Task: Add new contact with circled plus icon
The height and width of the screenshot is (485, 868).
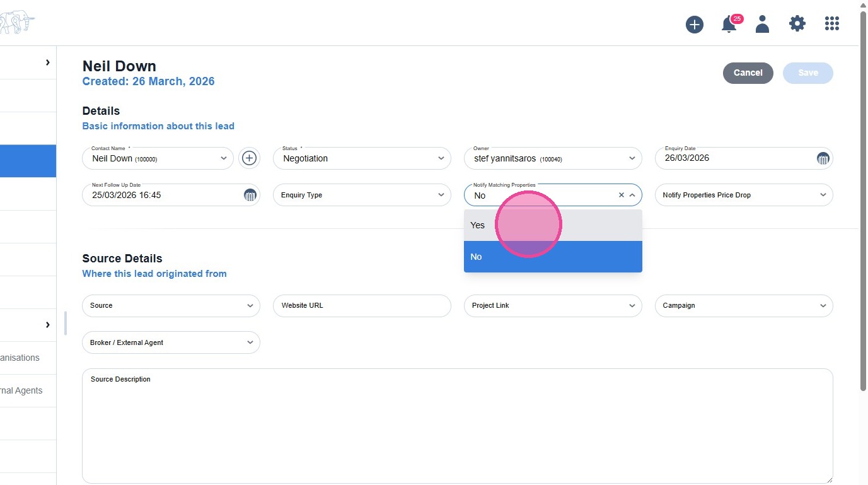Action: coord(250,158)
